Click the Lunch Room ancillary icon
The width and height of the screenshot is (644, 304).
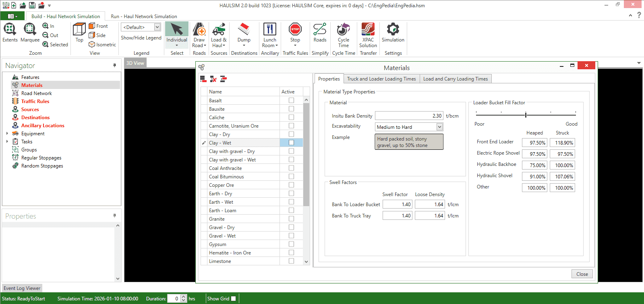(x=270, y=30)
